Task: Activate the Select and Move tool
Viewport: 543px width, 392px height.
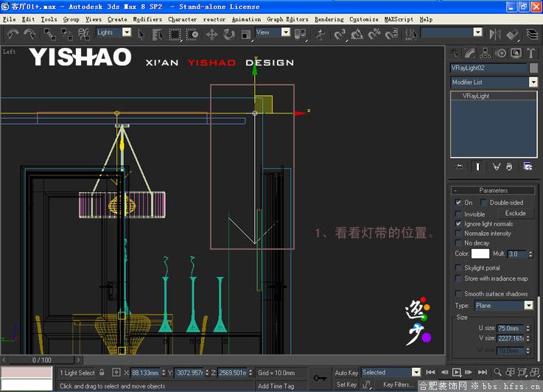Action: [x=212, y=35]
